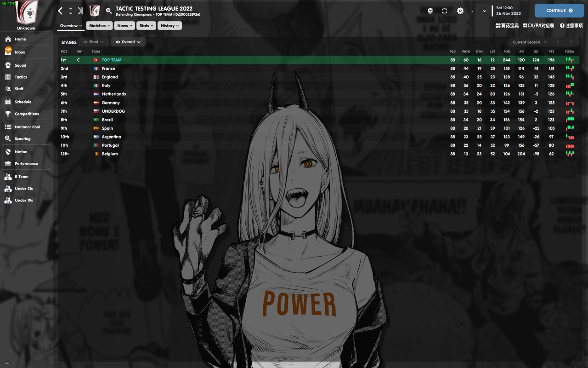Screen dimensions: 588x368
Task: Click the large club badge above Unknown
Action: point(26,12)
